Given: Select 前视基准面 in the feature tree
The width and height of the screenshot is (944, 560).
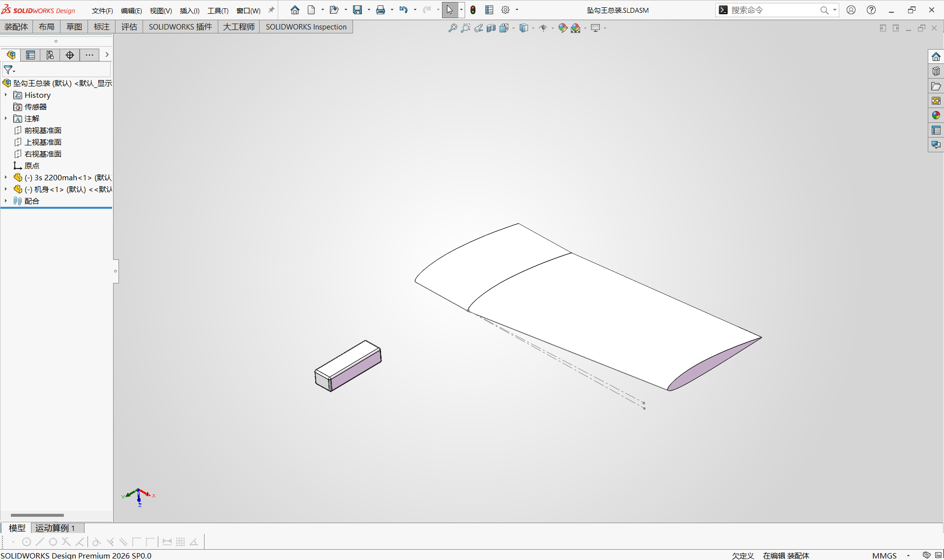Looking at the screenshot, I should coord(43,130).
